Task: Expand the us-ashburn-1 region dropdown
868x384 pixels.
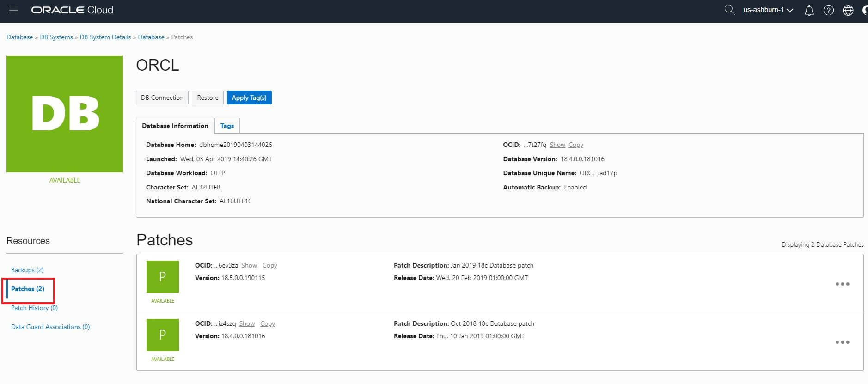Action: point(768,10)
